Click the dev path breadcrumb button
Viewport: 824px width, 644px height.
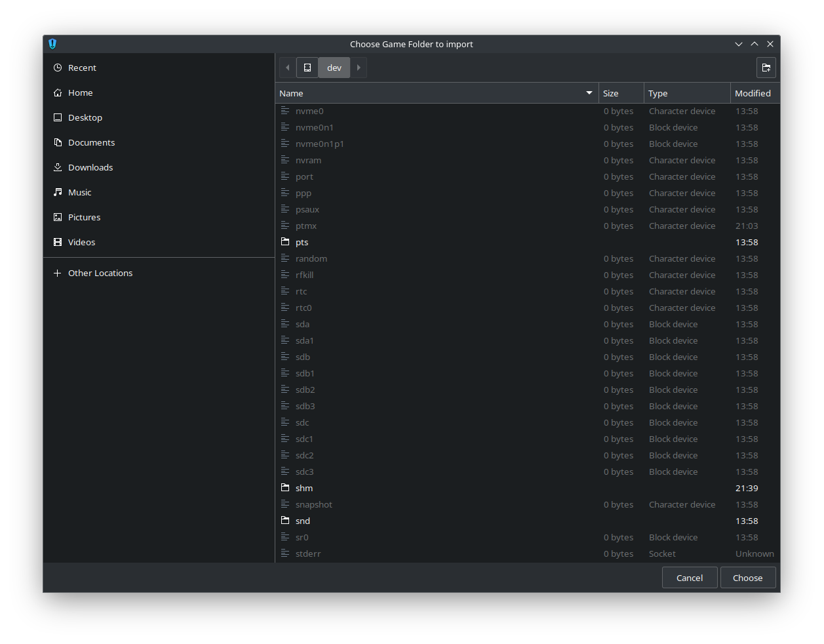click(x=334, y=68)
